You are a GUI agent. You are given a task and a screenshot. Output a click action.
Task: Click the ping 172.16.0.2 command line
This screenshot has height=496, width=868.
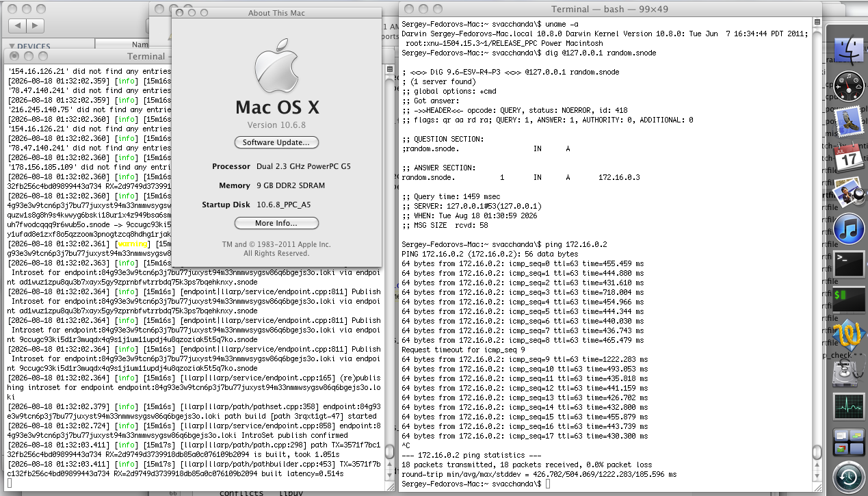(504, 244)
